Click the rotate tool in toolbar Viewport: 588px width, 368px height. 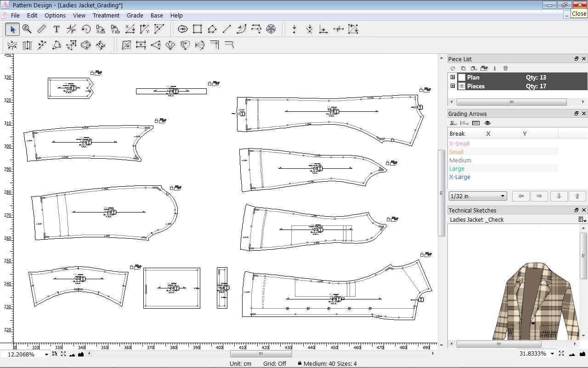pyautogui.click(x=86, y=29)
